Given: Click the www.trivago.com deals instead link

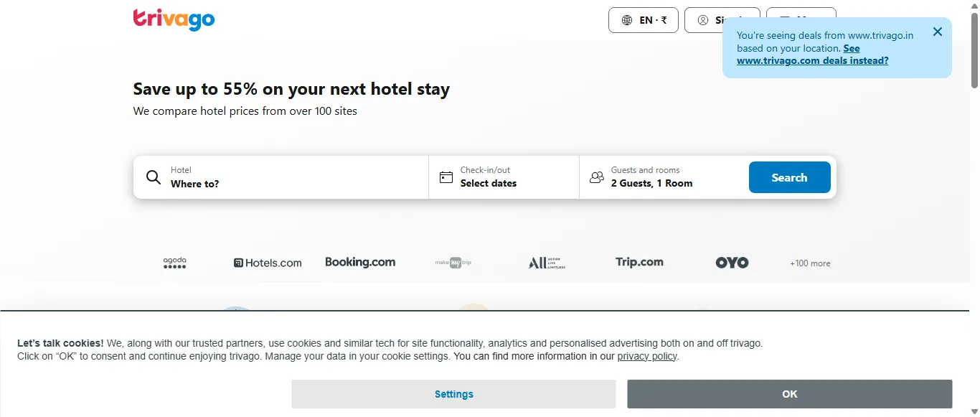Looking at the screenshot, I should coord(812,61).
